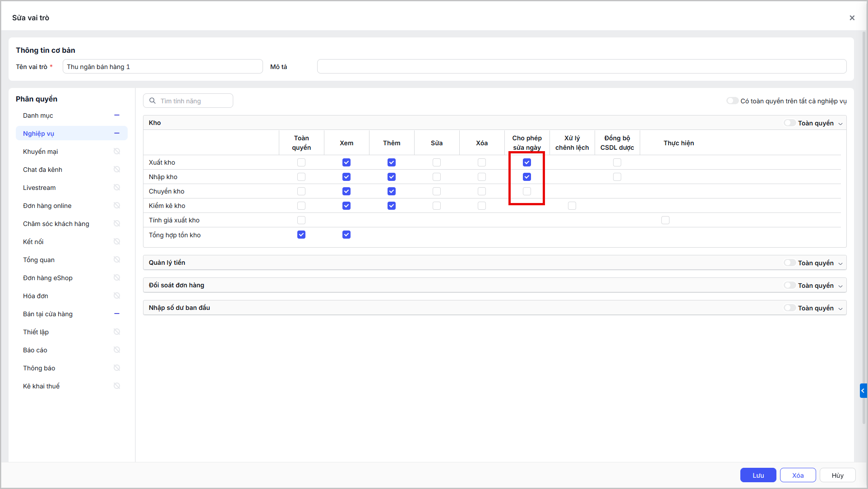The width and height of the screenshot is (868, 489).
Task: Click the dialog's vertical scrollbar
Action: [x=864, y=228]
